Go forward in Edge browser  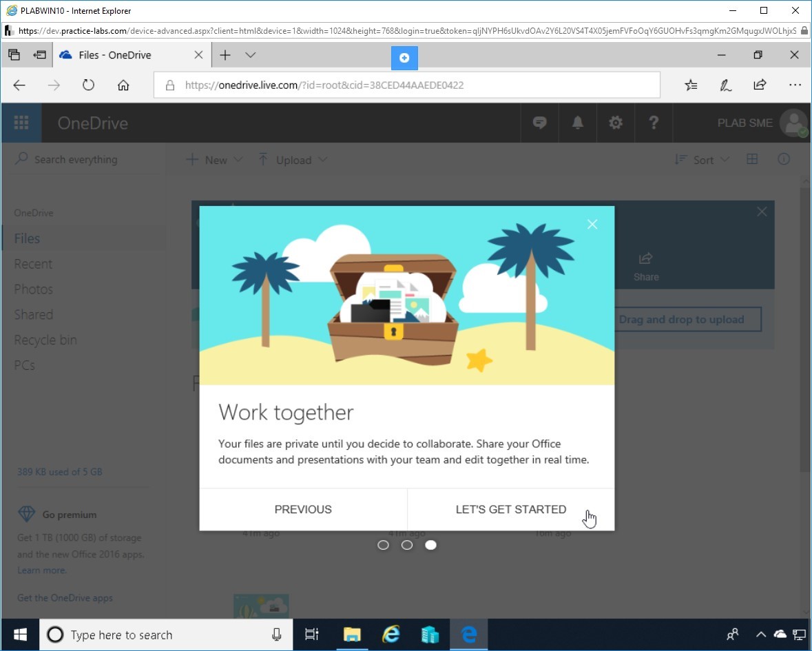[x=54, y=85]
